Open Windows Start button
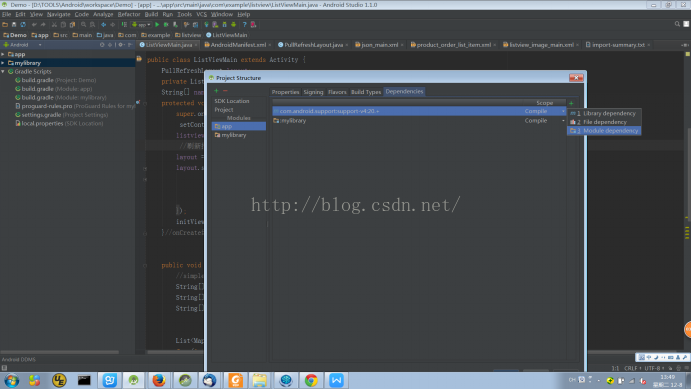Screen dimensions: 692x389 click(11, 380)
